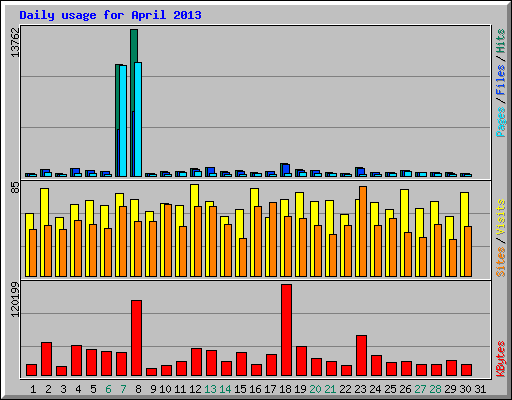The image size is (512, 400).
Task: Click the cyan Pages bar for day 7
Action: point(123,121)
